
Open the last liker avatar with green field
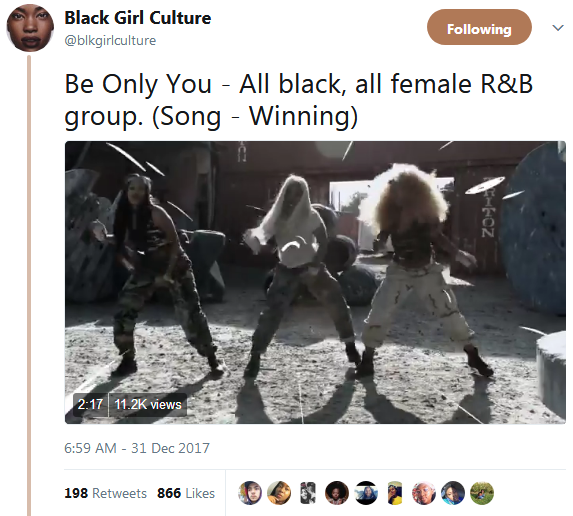click(x=482, y=493)
